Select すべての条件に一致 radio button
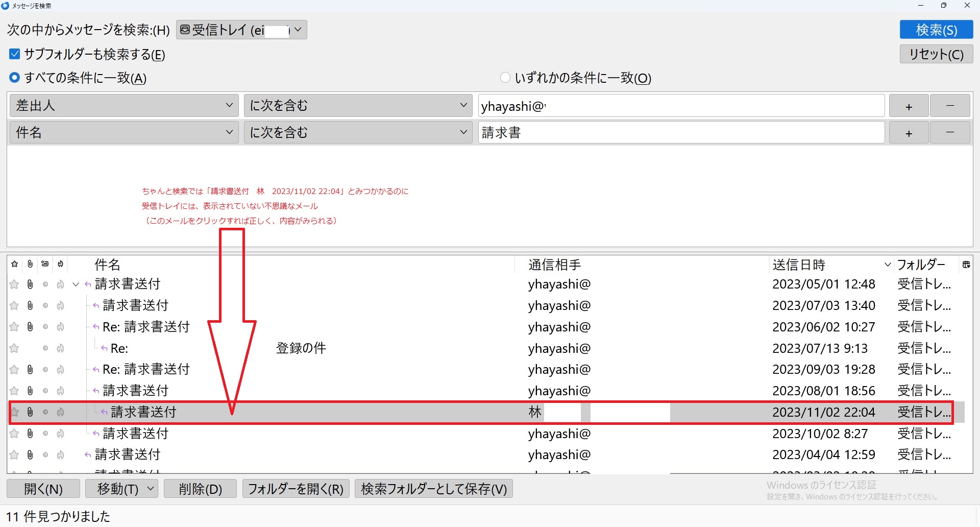 pyautogui.click(x=15, y=78)
